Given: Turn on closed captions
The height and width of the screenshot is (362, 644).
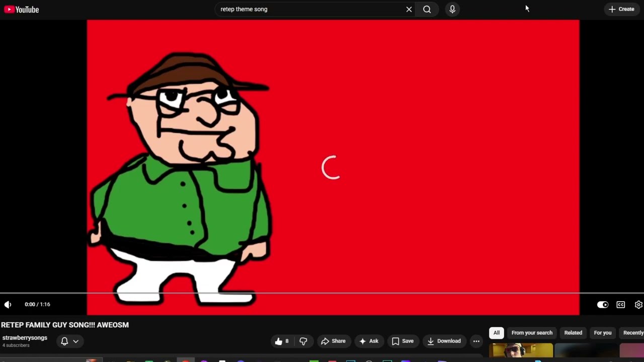Looking at the screenshot, I should (621, 305).
